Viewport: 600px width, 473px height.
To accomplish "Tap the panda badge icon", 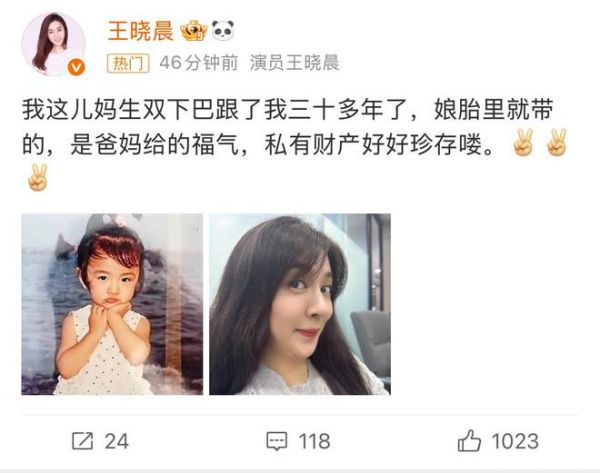I will tap(223, 30).
